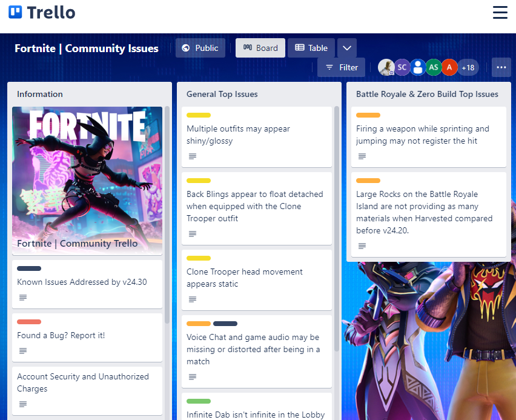Click the red A member avatar
Image resolution: width=516 pixels, height=420 pixels.
(449, 67)
